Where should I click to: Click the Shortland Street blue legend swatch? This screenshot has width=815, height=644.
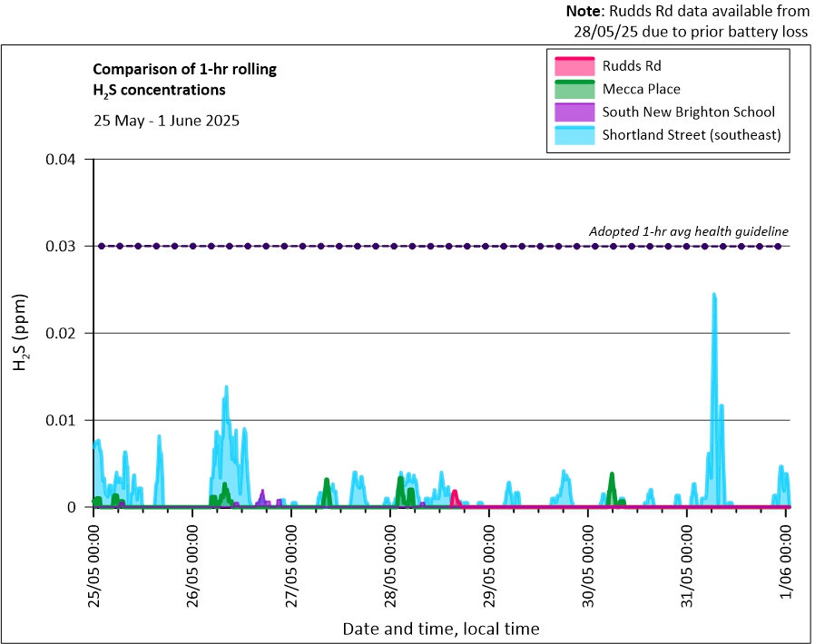point(574,136)
